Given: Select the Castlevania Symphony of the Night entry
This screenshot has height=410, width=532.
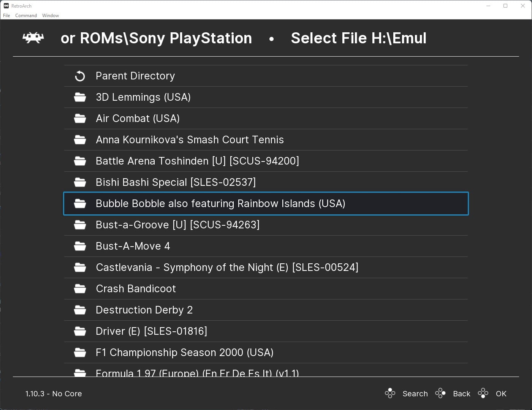Looking at the screenshot, I should (227, 267).
